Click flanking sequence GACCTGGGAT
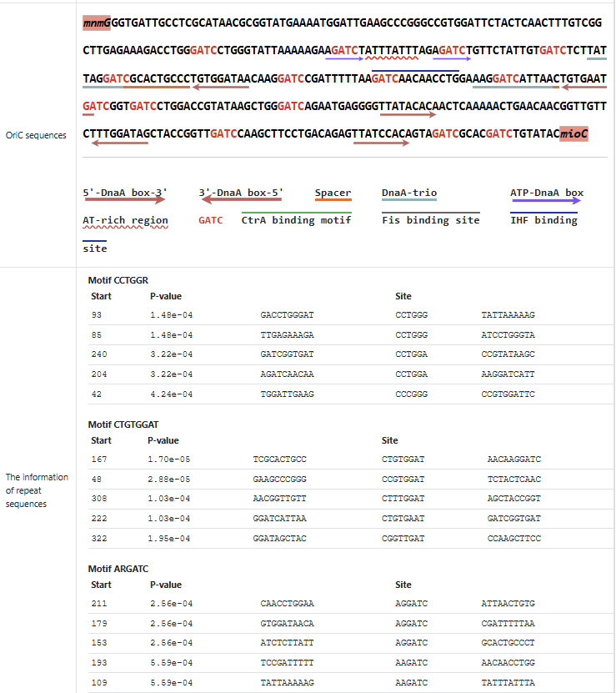 [288, 315]
